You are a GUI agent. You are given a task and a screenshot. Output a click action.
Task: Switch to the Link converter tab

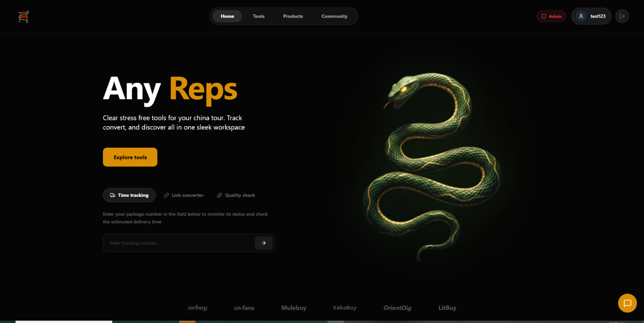[184, 195]
